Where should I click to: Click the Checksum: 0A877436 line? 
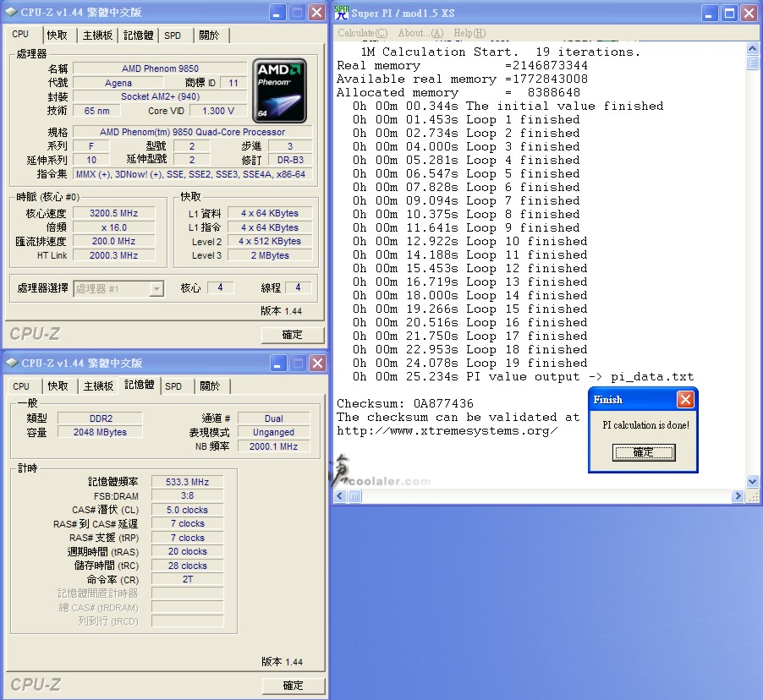tap(405, 403)
